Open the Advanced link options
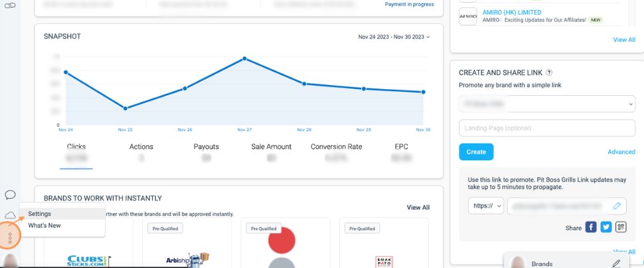 click(621, 152)
